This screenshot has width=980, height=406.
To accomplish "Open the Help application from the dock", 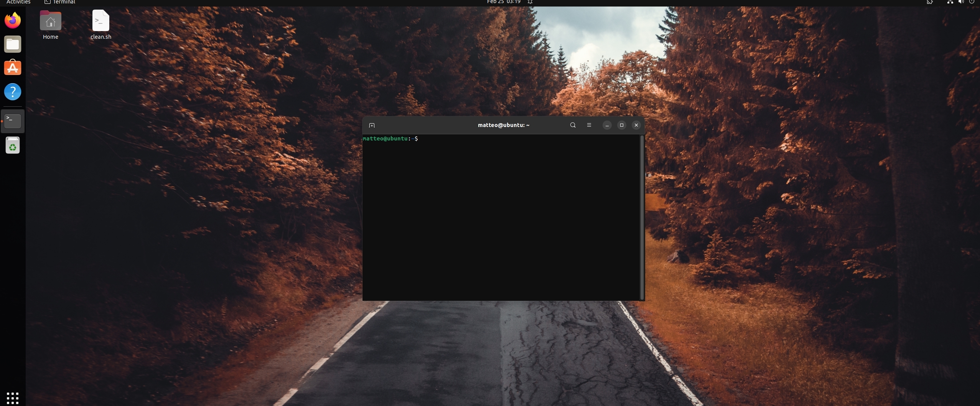I will [13, 92].
